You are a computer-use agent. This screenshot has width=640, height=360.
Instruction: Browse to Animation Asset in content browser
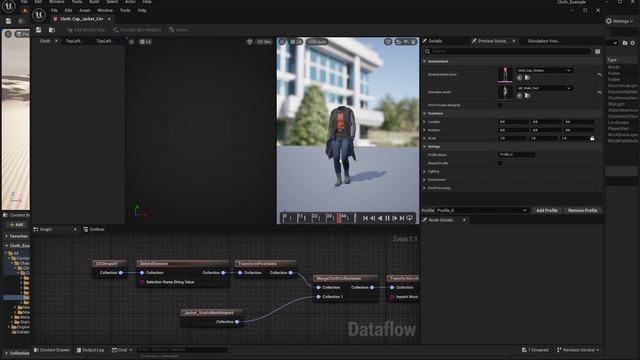click(x=527, y=96)
